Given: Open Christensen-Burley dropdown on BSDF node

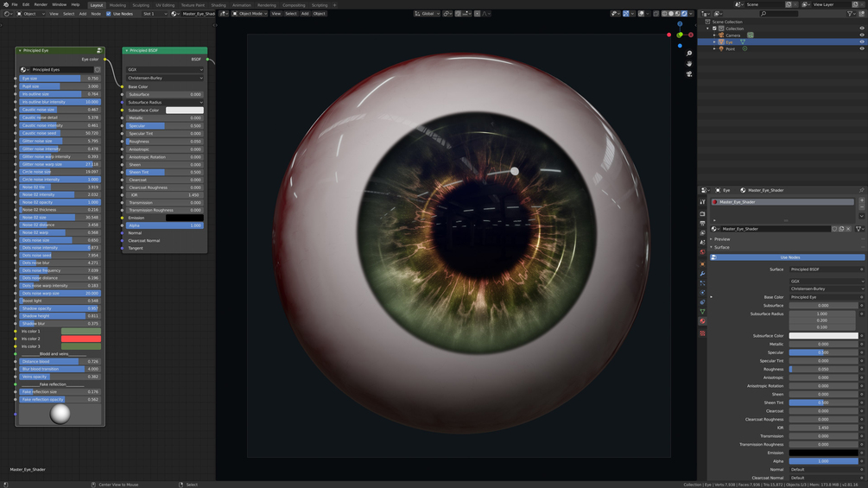Looking at the screenshot, I should point(165,78).
